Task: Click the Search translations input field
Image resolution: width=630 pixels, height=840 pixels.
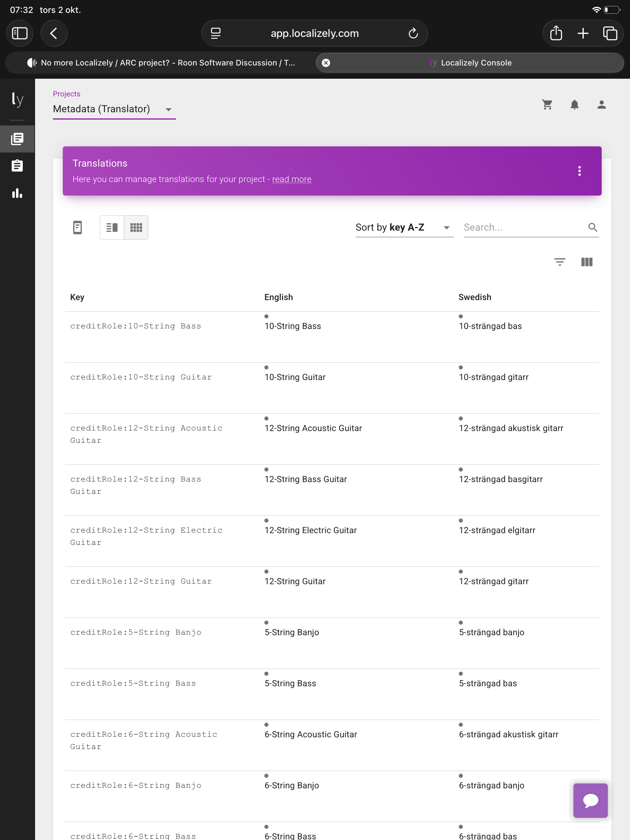Action: point(524,228)
